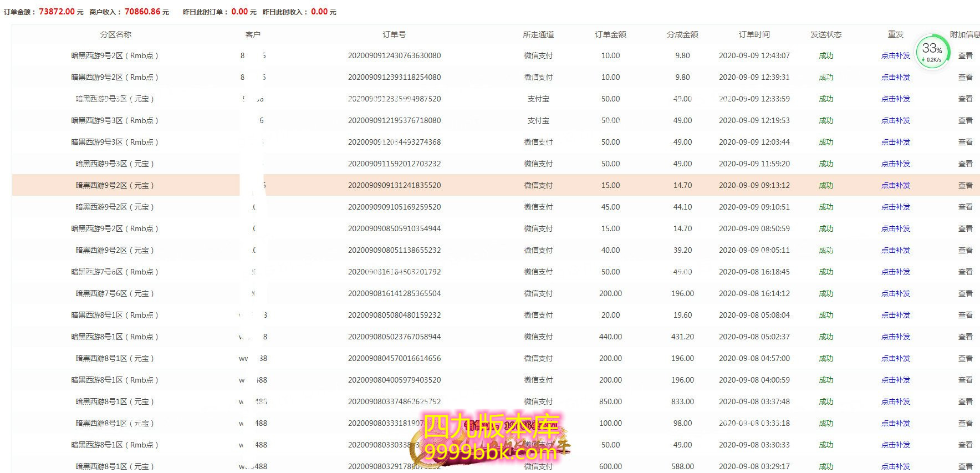Click 查看 for the 12:39:31 order

tap(965, 77)
